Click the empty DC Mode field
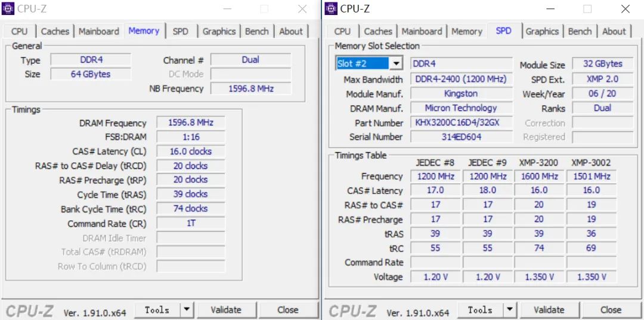 pos(250,74)
